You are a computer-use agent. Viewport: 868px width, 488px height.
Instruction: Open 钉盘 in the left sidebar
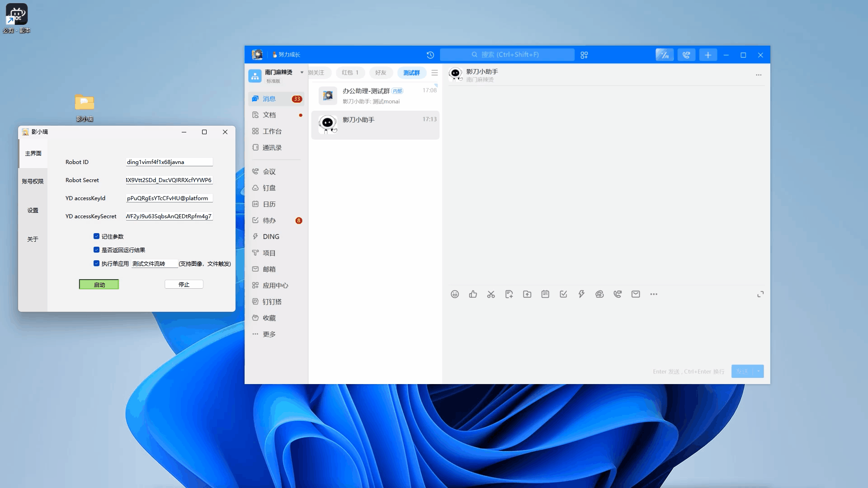(x=269, y=188)
